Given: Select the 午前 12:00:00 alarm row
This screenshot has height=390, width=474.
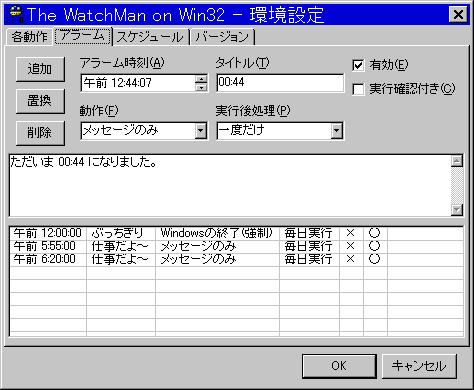Looking at the screenshot, I should tap(236, 233).
